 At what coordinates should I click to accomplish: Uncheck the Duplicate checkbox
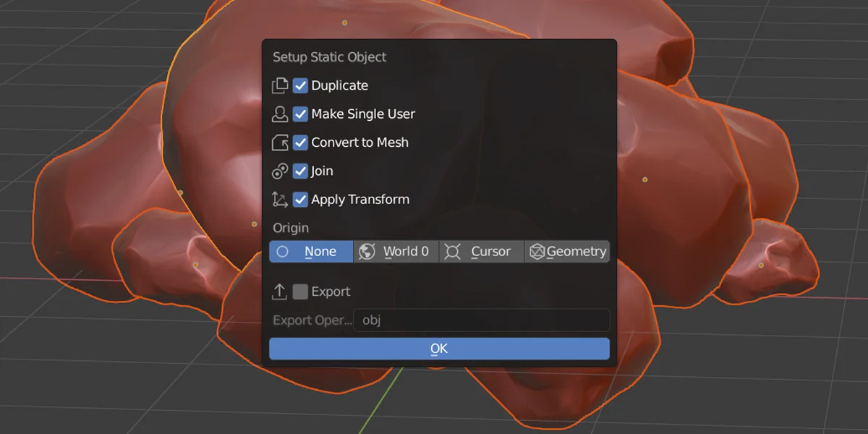[x=301, y=85]
